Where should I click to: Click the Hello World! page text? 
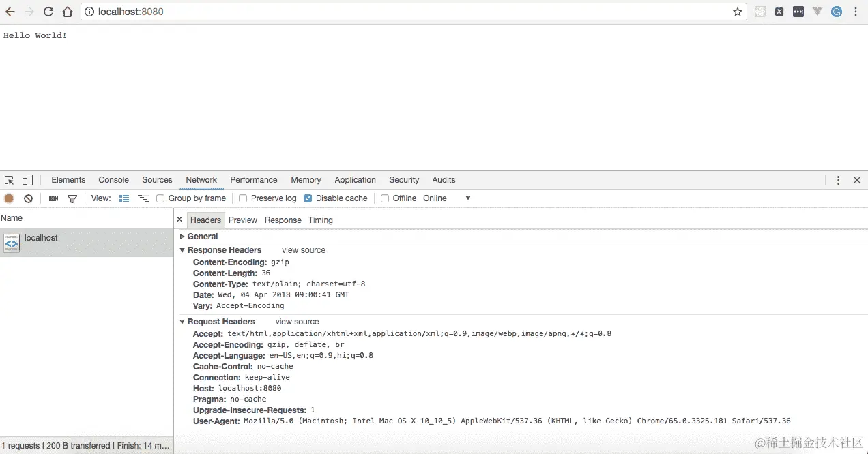[x=35, y=35]
